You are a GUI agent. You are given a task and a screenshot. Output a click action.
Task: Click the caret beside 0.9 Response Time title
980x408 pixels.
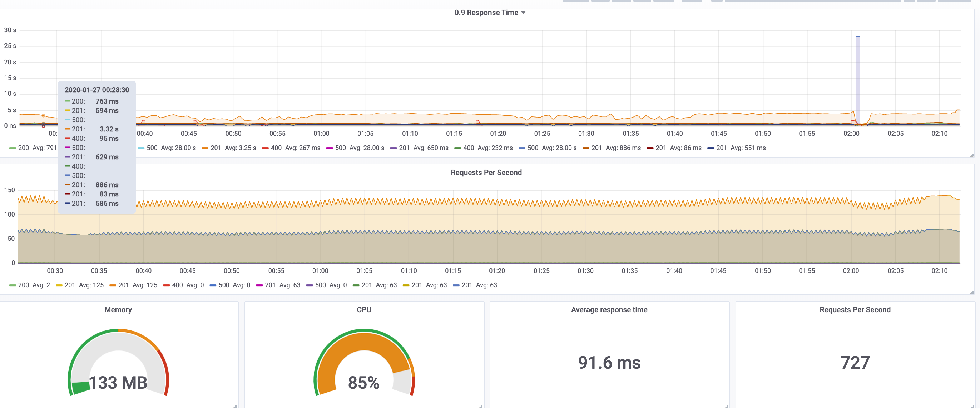pyautogui.click(x=523, y=13)
